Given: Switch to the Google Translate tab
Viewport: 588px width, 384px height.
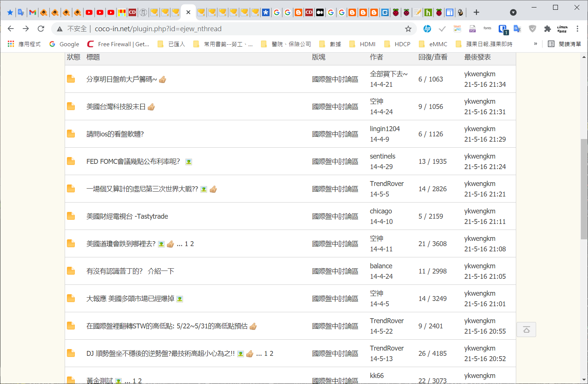Looking at the screenshot, I should pyautogui.click(x=21, y=12).
